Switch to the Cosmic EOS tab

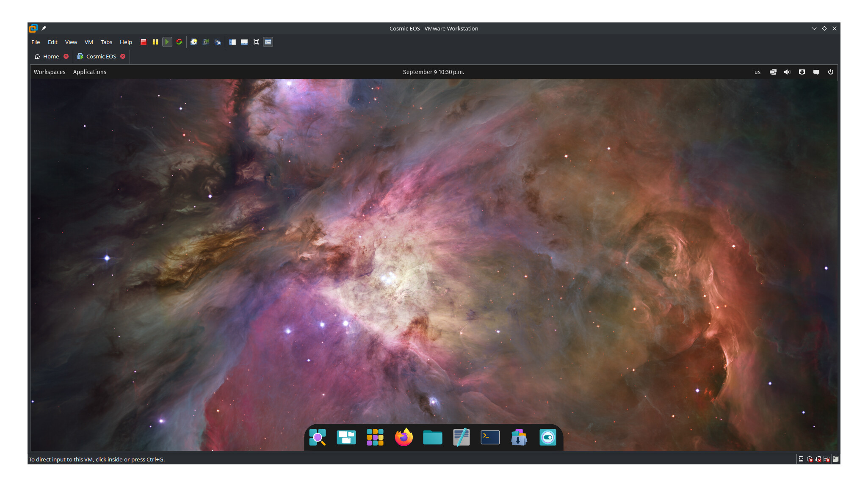pyautogui.click(x=101, y=56)
